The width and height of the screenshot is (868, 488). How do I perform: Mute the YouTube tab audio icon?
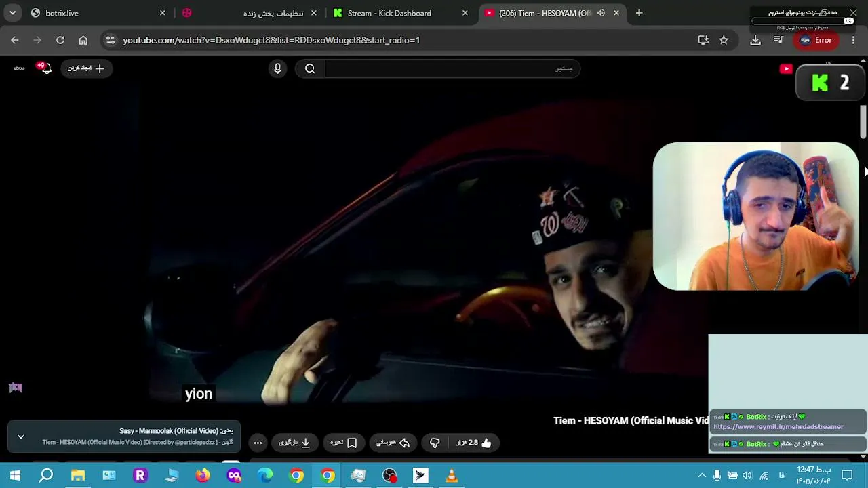click(x=601, y=13)
